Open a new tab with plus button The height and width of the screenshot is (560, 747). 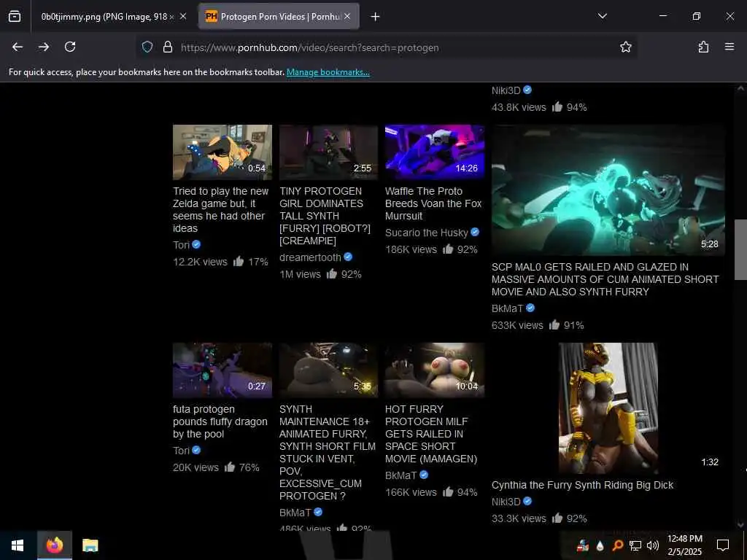[376, 17]
